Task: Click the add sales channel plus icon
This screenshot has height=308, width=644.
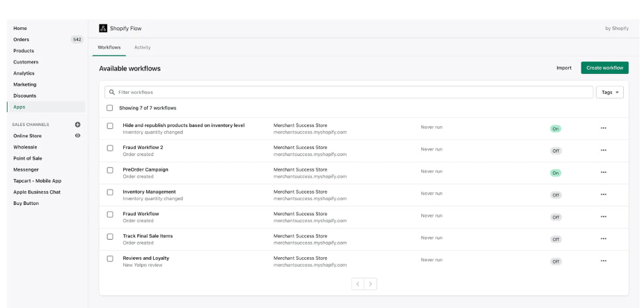Action: click(77, 125)
